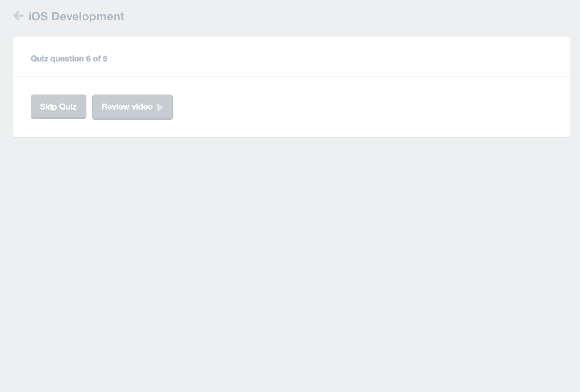This screenshot has height=392, width=580.
Task: Click the play triangle on Review video
Action: (160, 108)
